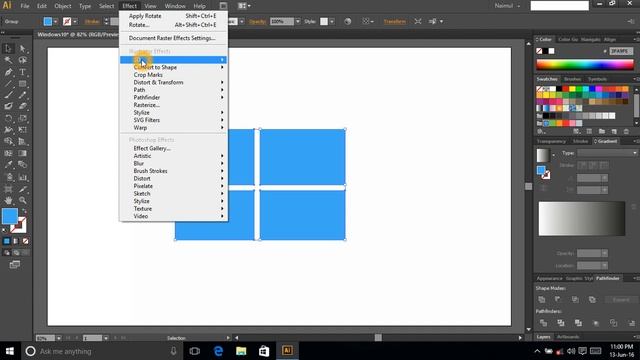Open Change Screen Mode button in toolbox
This screenshot has width=640, height=360.
15,265
